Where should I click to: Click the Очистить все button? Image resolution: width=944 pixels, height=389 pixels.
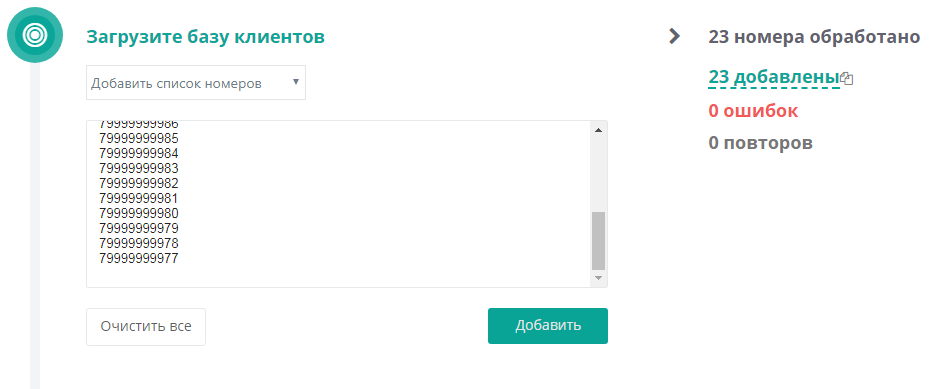pos(146,327)
